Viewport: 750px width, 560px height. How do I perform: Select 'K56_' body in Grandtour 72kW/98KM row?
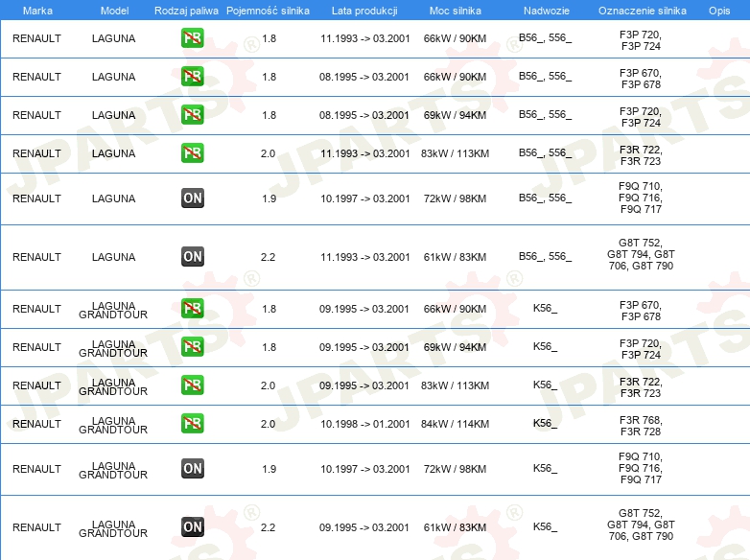point(546,468)
